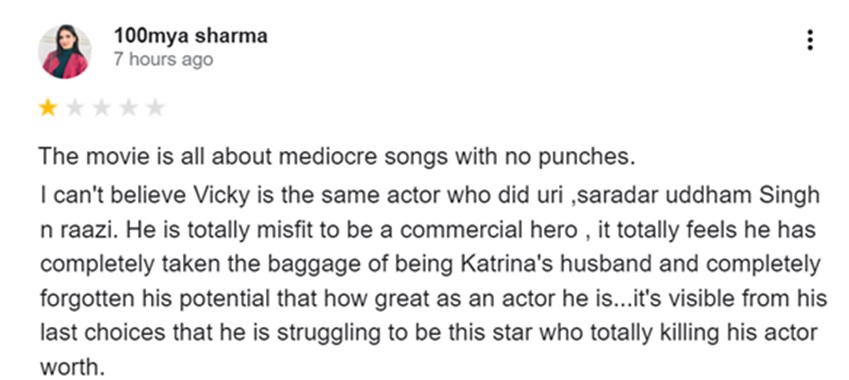This screenshot has width=849, height=380.
Task: Click the third grey rating star
Action: (x=101, y=108)
